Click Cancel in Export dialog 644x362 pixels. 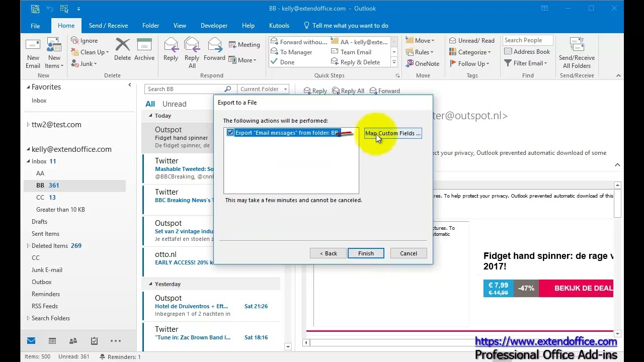409,253
